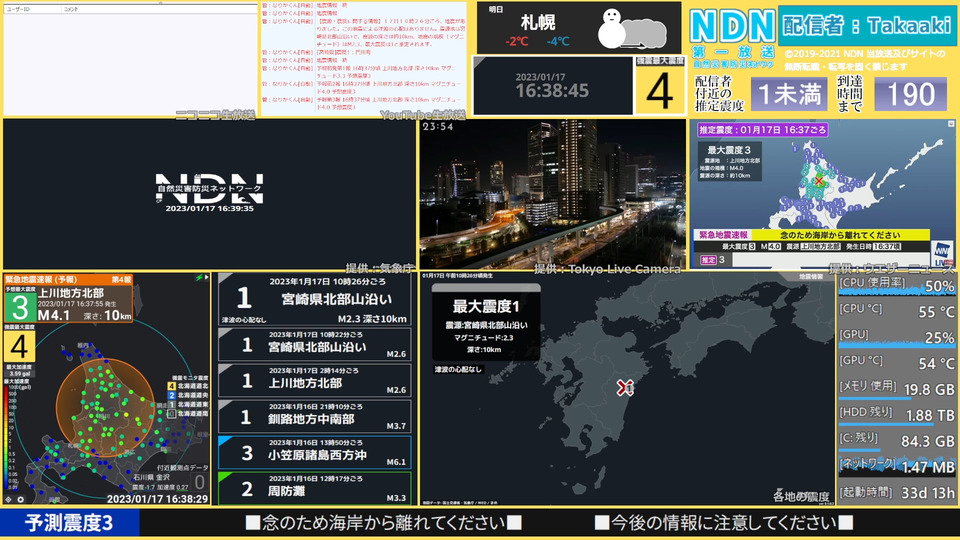
Task: Click the white play arrow beside lightning bolt
Action: pyautogui.click(x=206, y=277)
